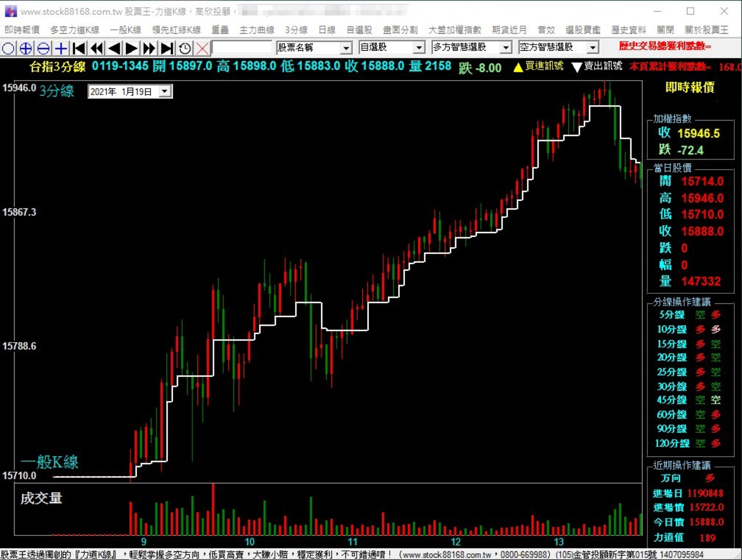The height and width of the screenshot is (560, 742).
Task: Open the 即時報價 menu
Action: [22, 30]
